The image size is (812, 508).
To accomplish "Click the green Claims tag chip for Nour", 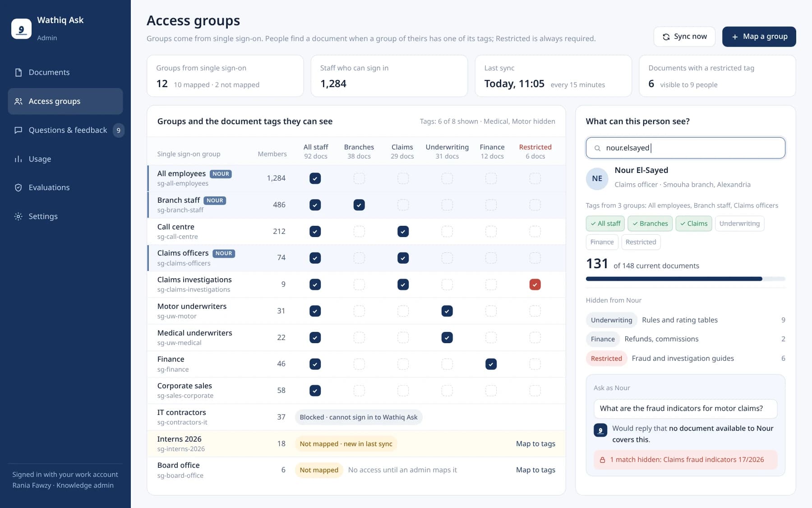I will pos(693,224).
